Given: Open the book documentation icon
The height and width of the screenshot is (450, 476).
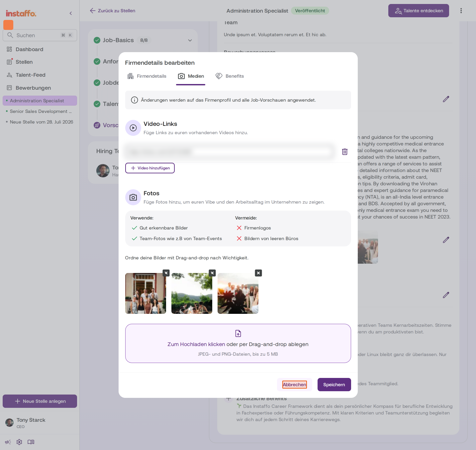Looking at the screenshot, I should pos(31,442).
